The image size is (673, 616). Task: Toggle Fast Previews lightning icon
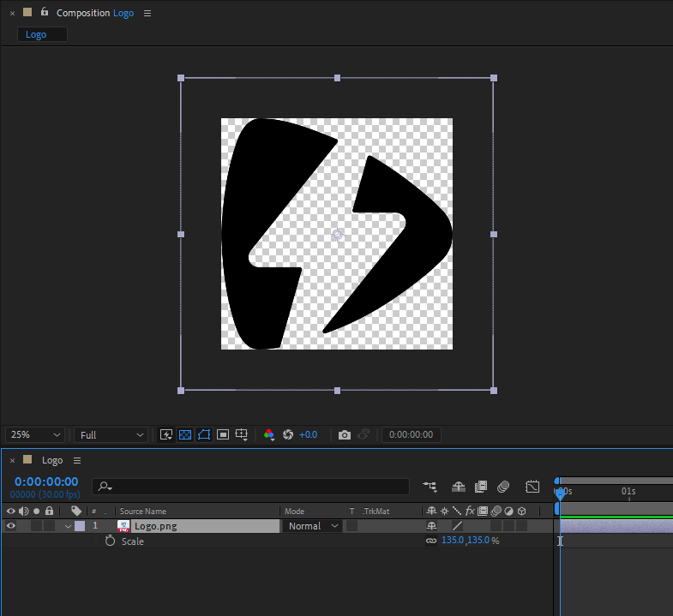tap(166, 434)
